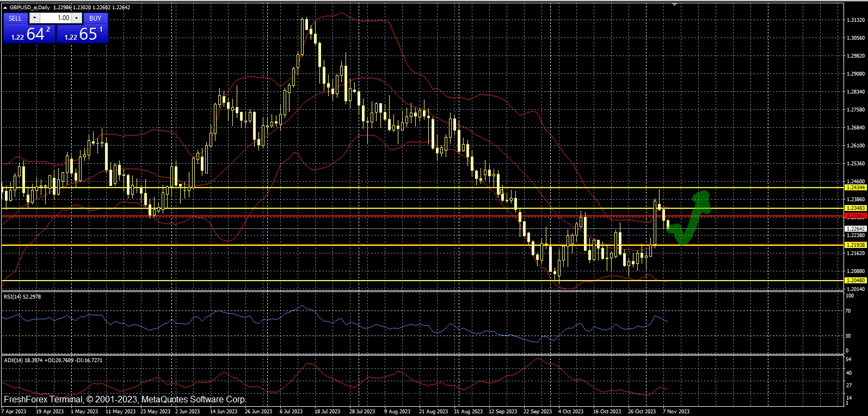The image size is (868, 416).
Task: Click the sell price 1.22 64 tile
Action: click(29, 34)
